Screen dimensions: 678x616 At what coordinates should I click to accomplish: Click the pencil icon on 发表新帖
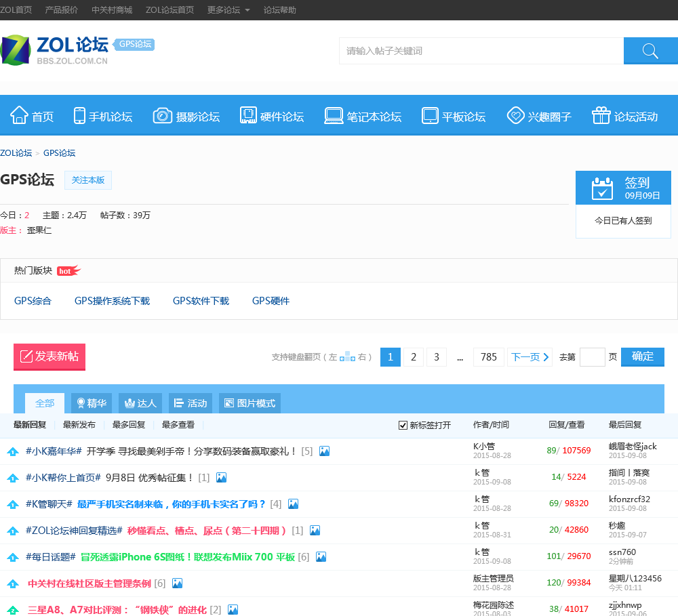pyautogui.click(x=26, y=356)
